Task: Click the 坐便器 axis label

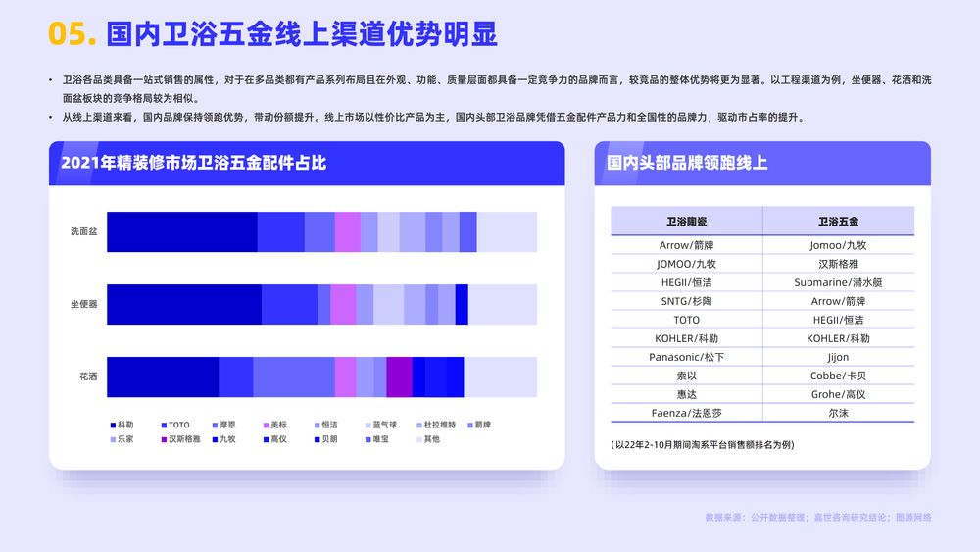Action: pos(83,304)
